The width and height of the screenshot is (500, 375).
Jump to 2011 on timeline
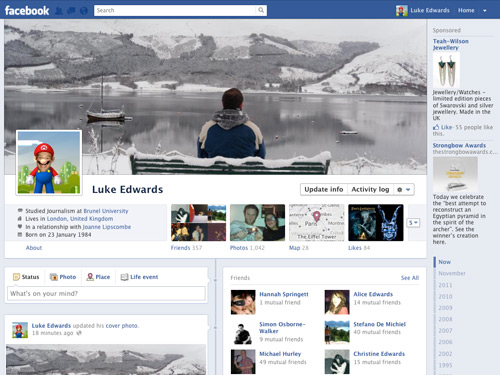(445, 285)
